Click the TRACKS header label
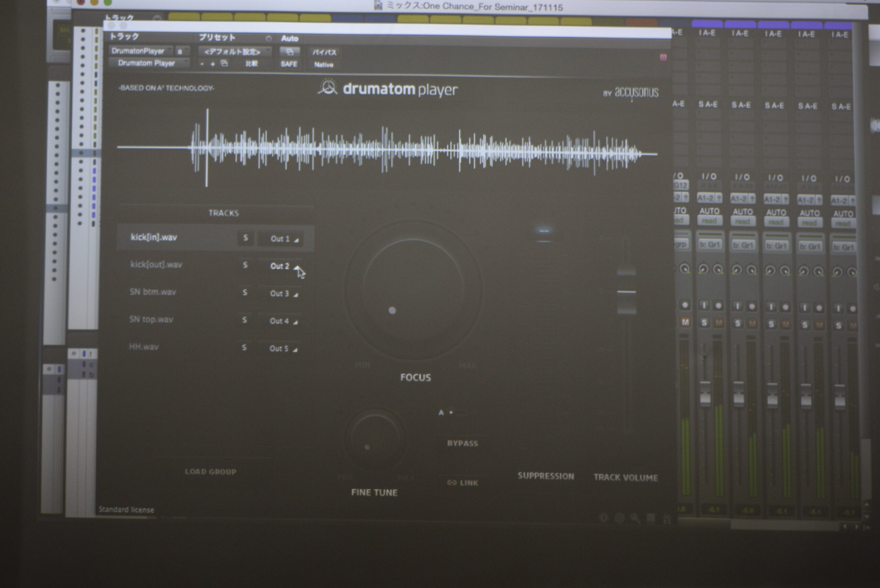This screenshot has width=880, height=588. [223, 213]
